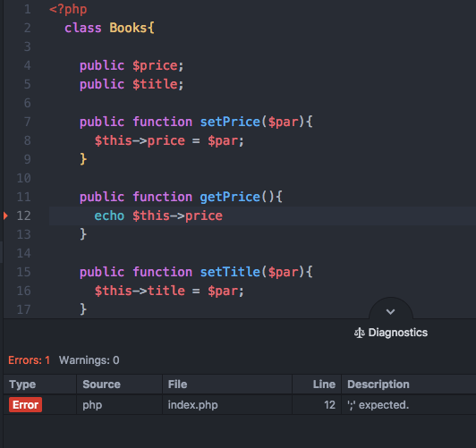Click line number 12 in gutter
This screenshot has height=448, width=476.
[23, 216]
